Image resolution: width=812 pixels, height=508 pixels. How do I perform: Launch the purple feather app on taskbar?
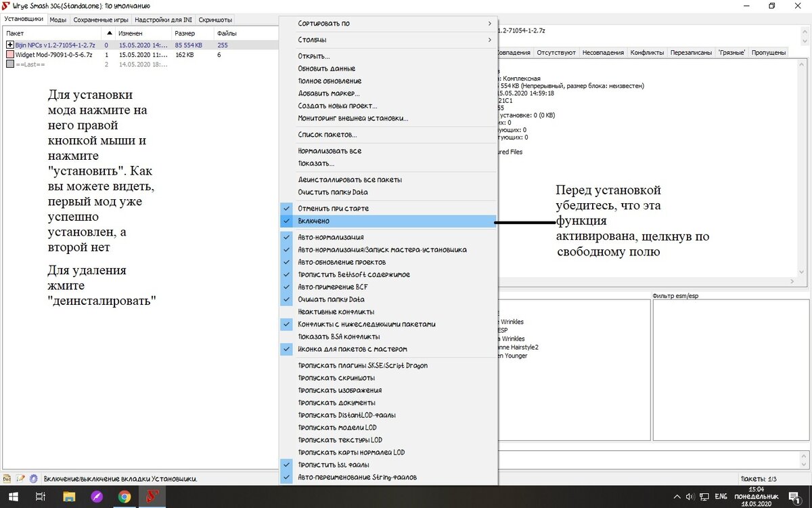[97, 496]
